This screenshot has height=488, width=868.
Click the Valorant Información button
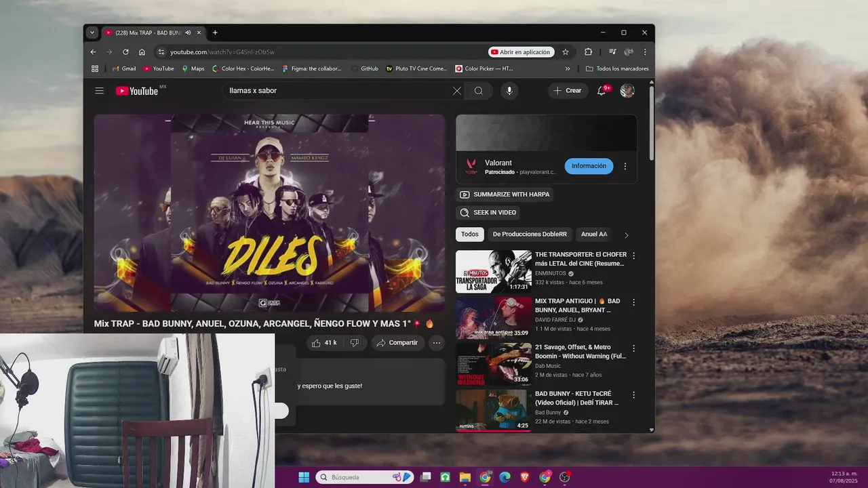click(x=589, y=166)
